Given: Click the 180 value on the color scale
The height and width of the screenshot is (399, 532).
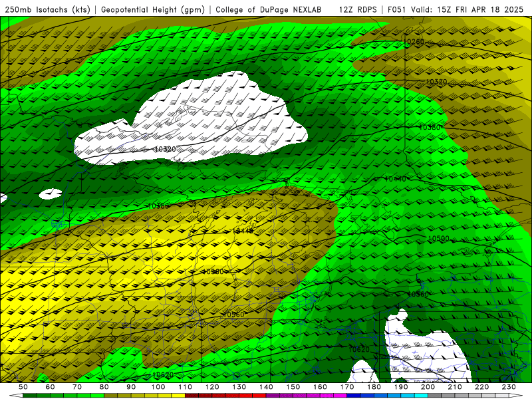Looking at the screenshot, I should [x=374, y=387].
